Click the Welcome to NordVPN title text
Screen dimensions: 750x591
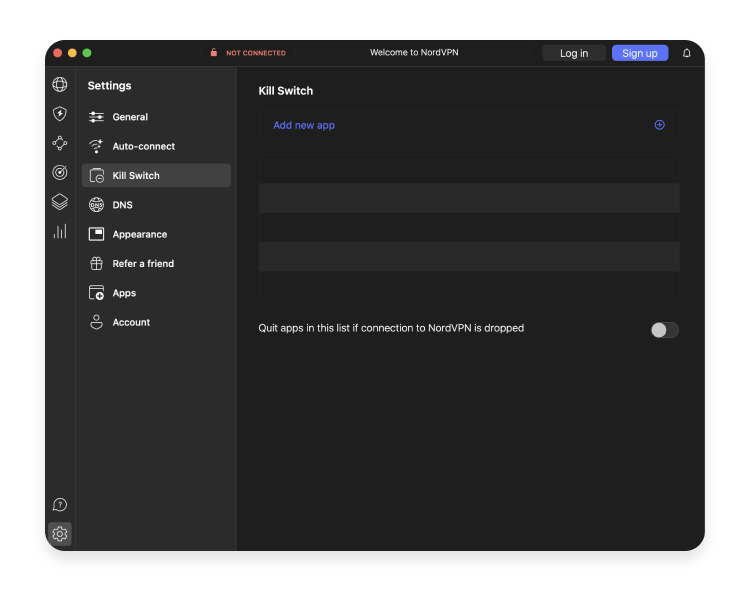pyautogui.click(x=414, y=53)
